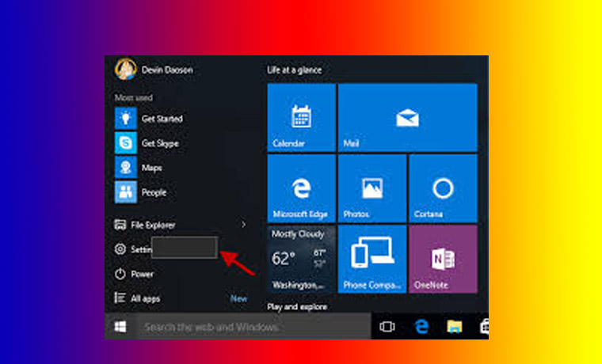Select People in the Most used list
The image size is (602, 364).
click(x=126, y=191)
